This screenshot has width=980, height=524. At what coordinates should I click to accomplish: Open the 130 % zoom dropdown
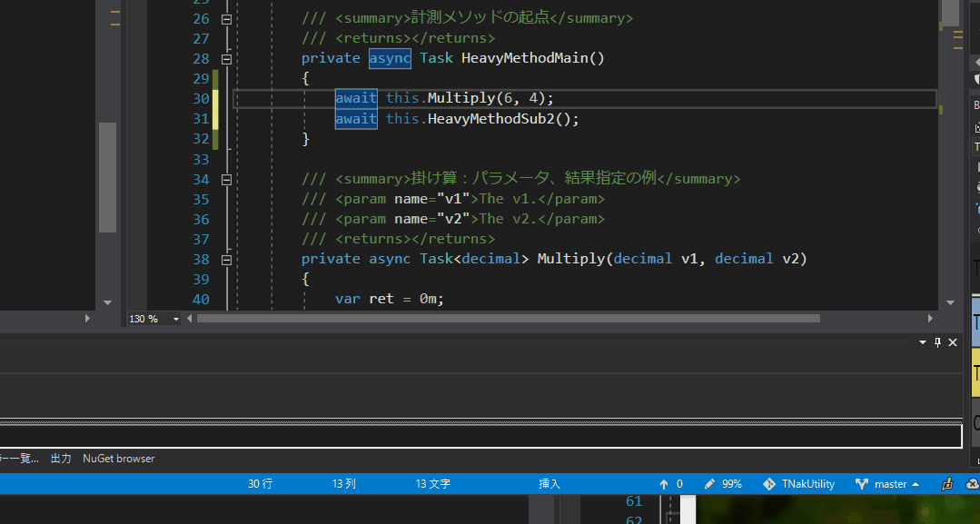(x=175, y=319)
